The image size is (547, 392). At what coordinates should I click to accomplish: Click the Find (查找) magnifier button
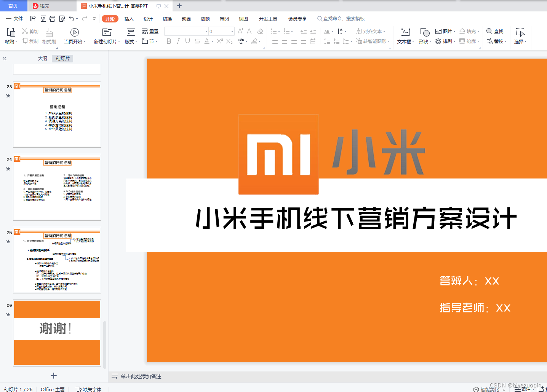click(x=495, y=31)
